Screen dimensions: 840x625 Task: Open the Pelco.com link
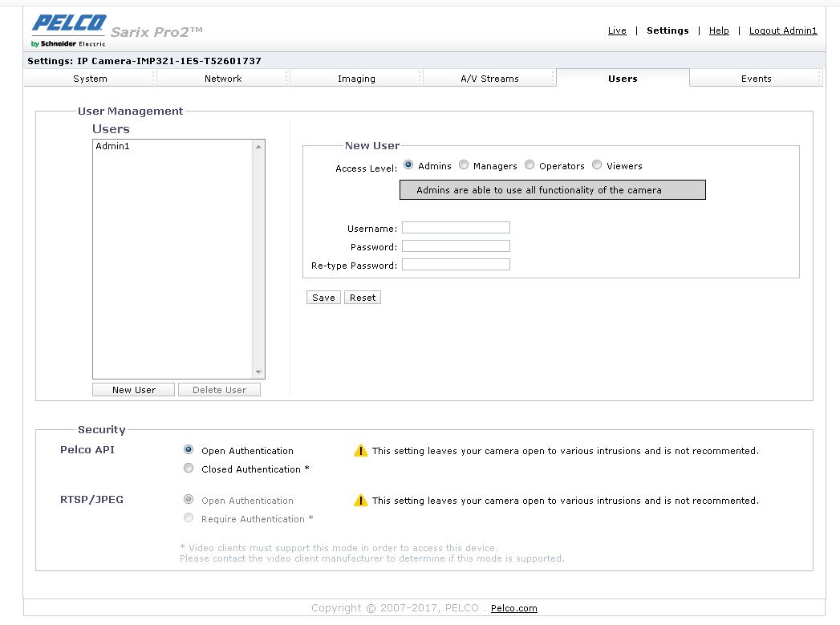pyautogui.click(x=513, y=608)
